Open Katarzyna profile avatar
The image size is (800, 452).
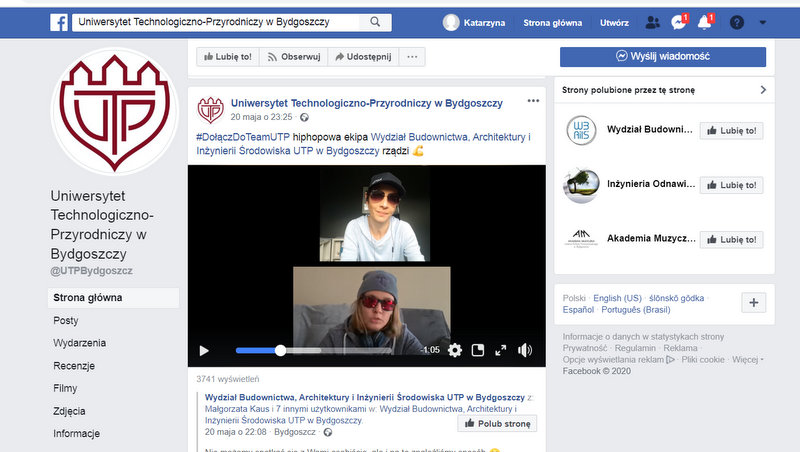point(451,22)
